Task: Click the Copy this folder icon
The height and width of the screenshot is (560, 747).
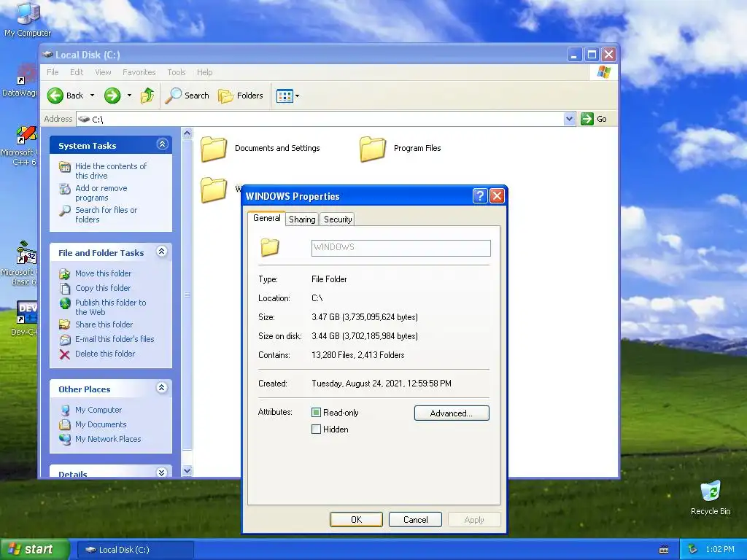Action: coord(65,289)
